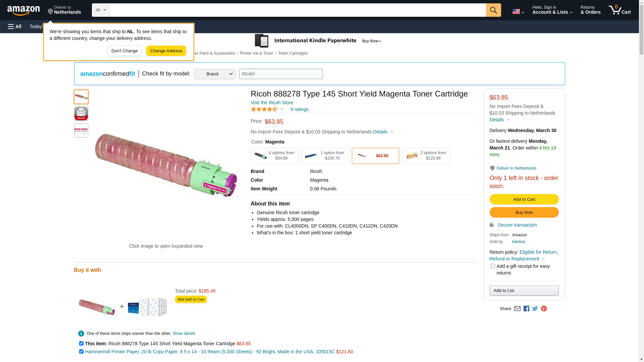Viewport: 644px width, 362px height.
Task: Share product on Twitter
Action: [535, 309]
